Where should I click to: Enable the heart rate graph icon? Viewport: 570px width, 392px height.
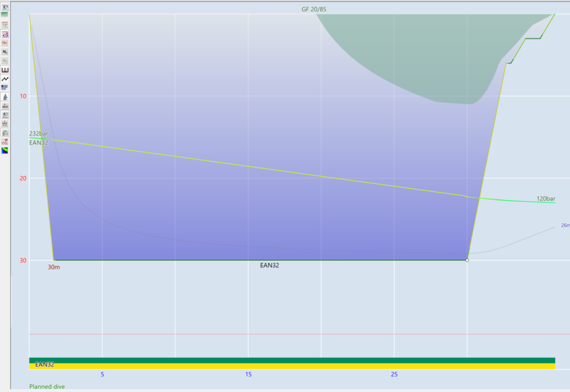pyautogui.click(x=5, y=141)
